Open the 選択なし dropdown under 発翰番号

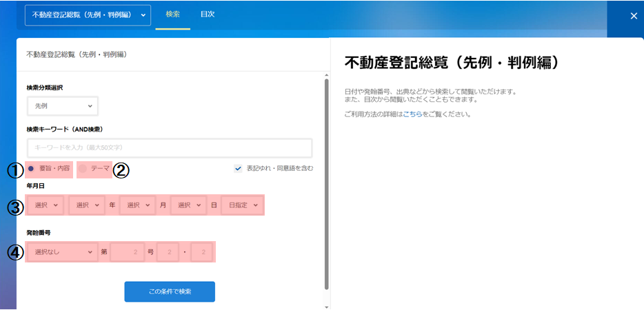(x=62, y=252)
